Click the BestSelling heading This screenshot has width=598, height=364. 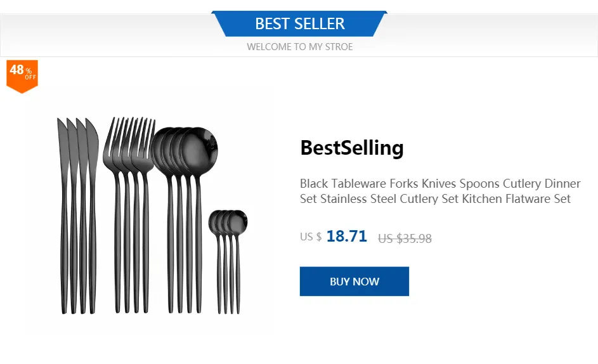(x=351, y=148)
